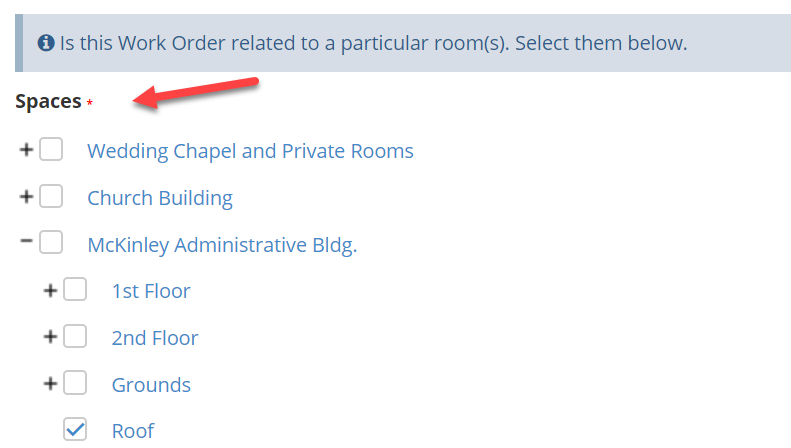Screen dimensions: 791x448
Task: Click the Spaces field heading
Action: coord(48,101)
